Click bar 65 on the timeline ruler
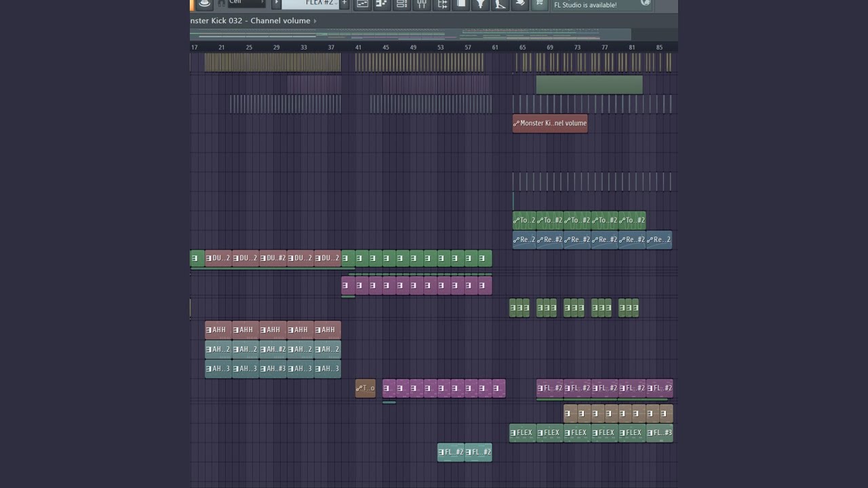The image size is (868, 488). pyautogui.click(x=522, y=47)
